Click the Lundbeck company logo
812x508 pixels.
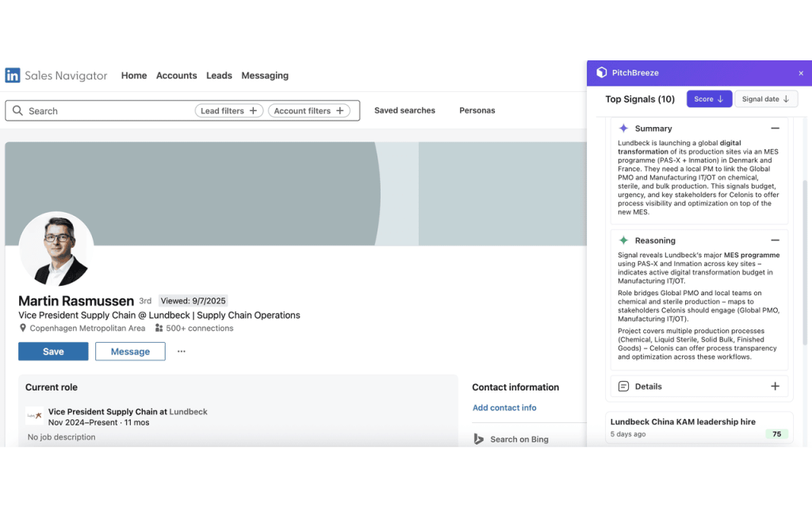tap(34, 416)
